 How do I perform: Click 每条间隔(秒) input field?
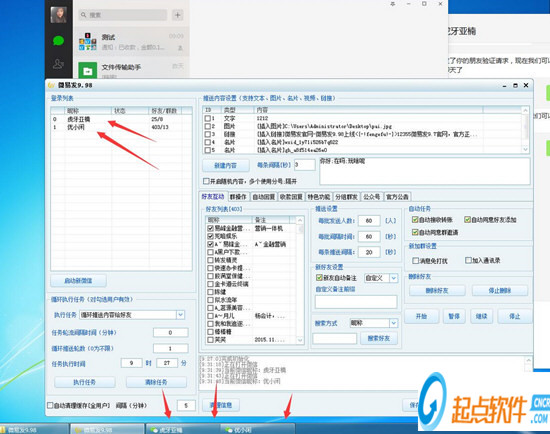pyautogui.click(x=304, y=165)
